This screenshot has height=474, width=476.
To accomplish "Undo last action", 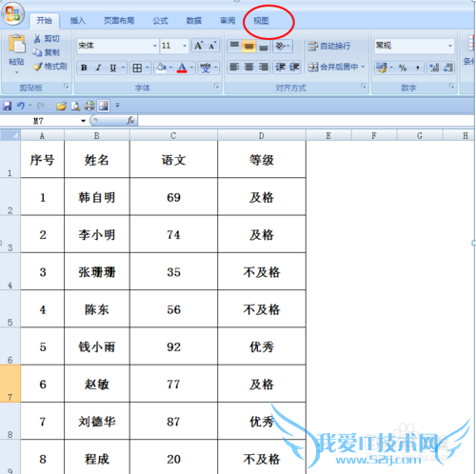I will (x=21, y=106).
